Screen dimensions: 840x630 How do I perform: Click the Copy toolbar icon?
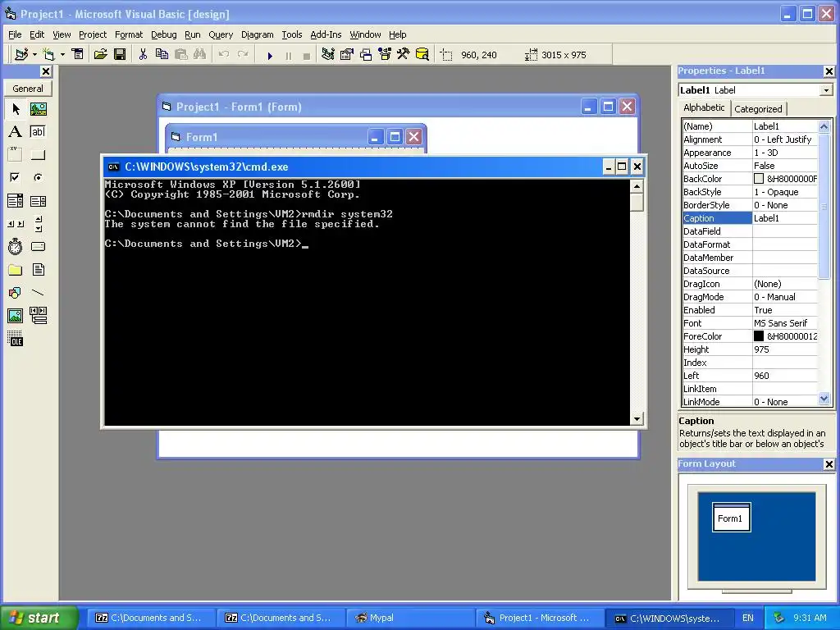[x=162, y=54]
